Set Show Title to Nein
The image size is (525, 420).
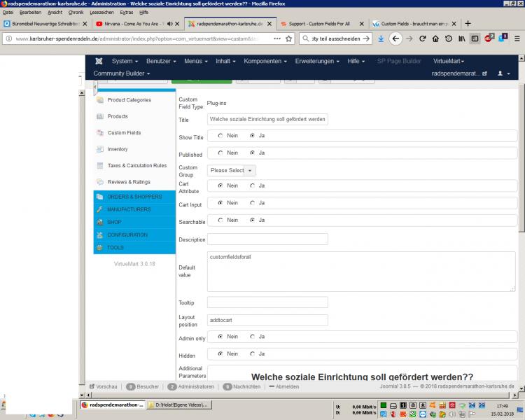221,135
